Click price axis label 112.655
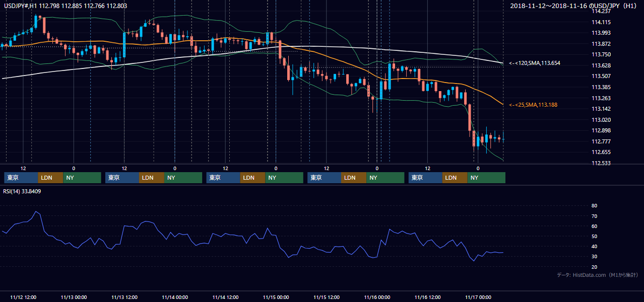This screenshot has width=644, height=302. tap(601, 152)
